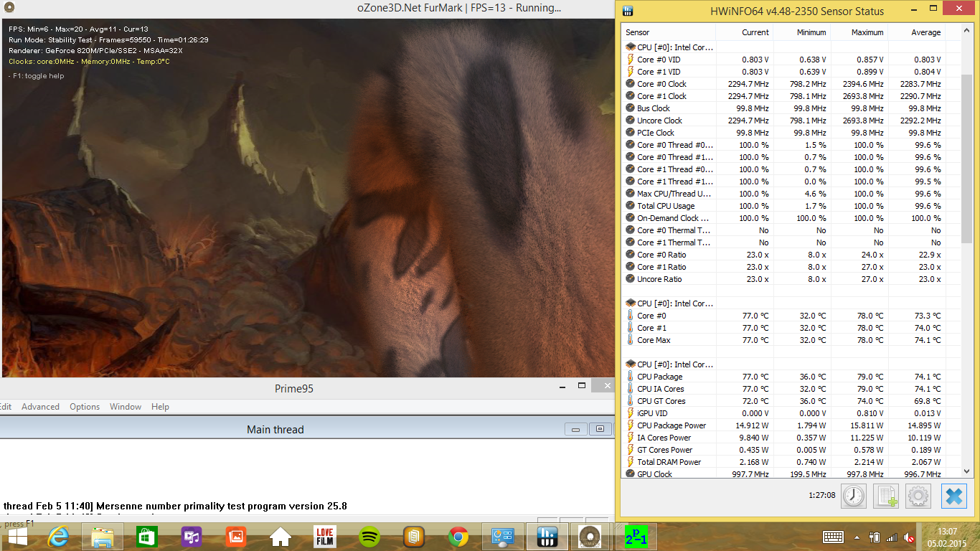The image size is (980, 551).
Task: Open File Explorer from the taskbar
Action: 103,537
